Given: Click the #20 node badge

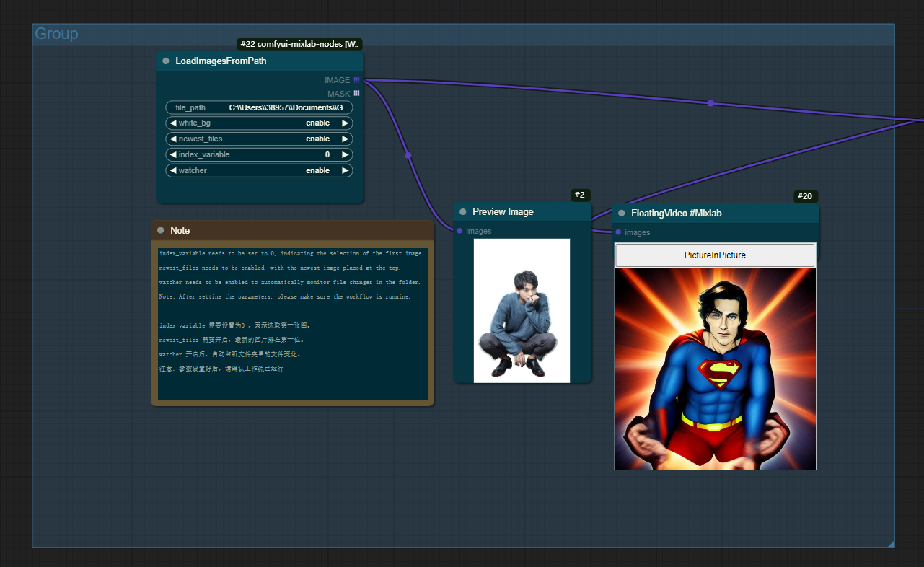Looking at the screenshot, I should tap(806, 196).
